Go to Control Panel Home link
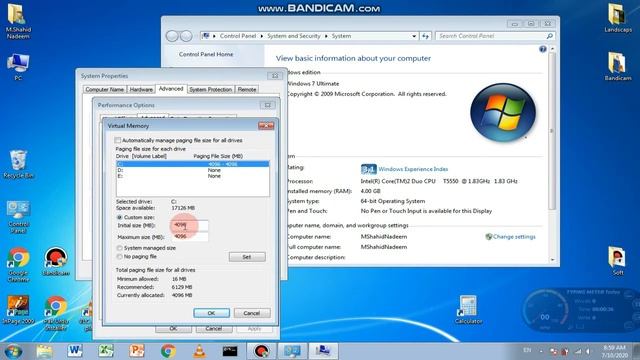The width and height of the screenshot is (640, 360). tap(206, 54)
